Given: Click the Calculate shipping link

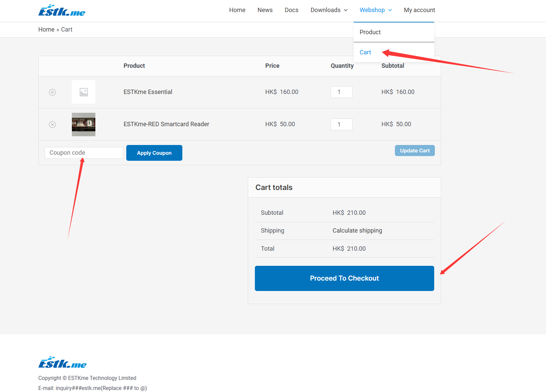Looking at the screenshot, I should (357, 231).
